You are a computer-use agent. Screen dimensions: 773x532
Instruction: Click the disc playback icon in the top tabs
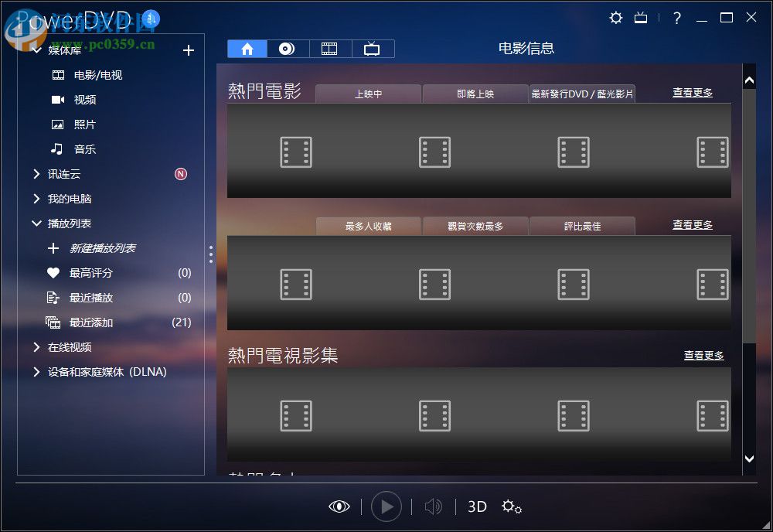click(288, 48)
